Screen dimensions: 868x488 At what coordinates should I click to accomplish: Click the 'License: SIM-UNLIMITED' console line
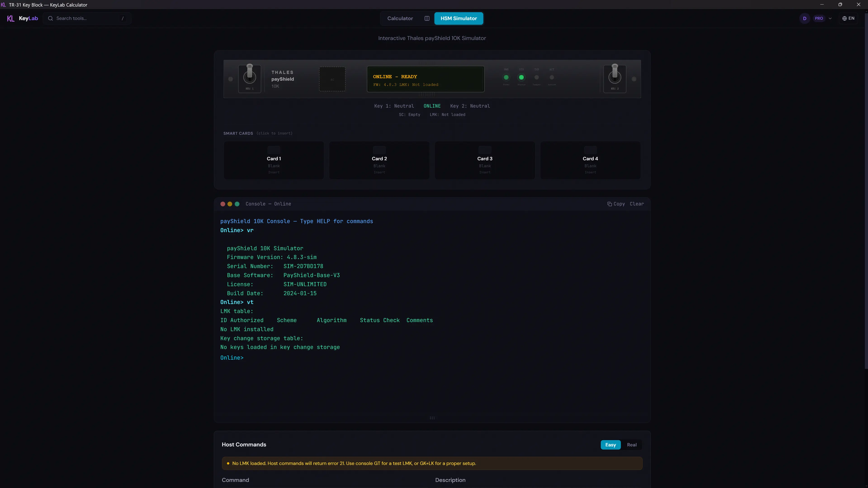(277, 284)
